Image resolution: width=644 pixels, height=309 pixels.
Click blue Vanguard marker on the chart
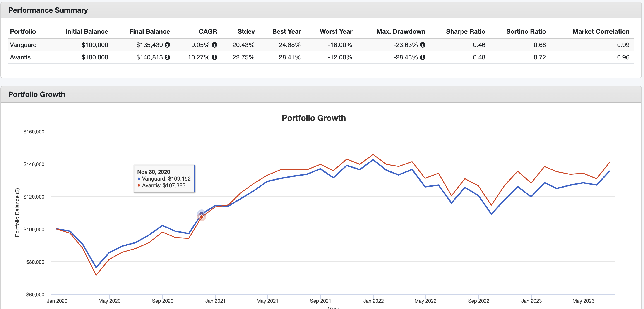coord(201,214)
